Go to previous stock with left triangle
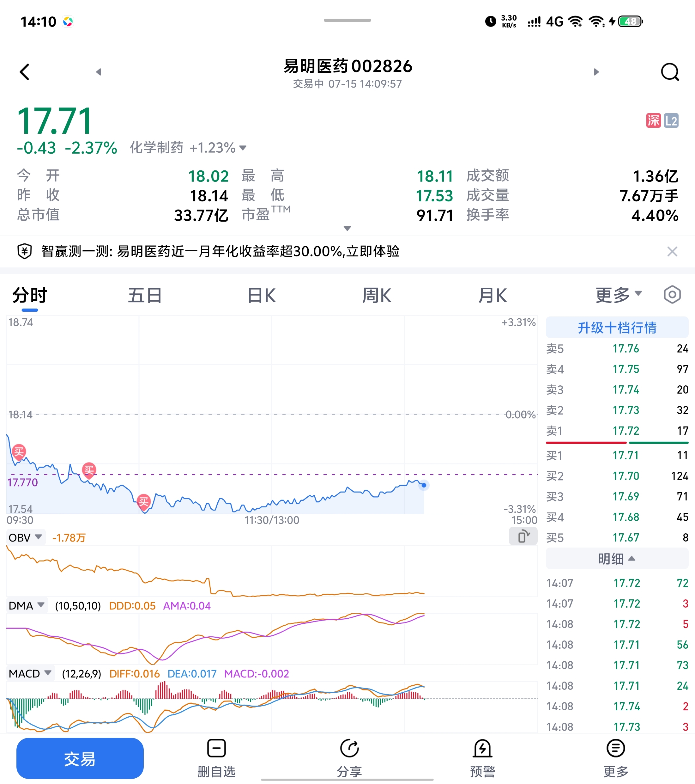Screen dimensions: 695x784 (99, 72)
